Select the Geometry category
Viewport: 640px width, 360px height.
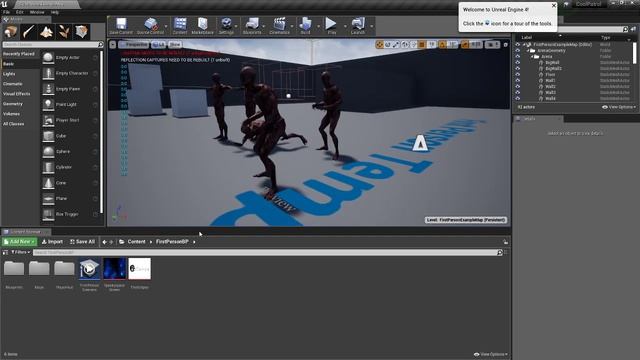[x=13, y=104]
